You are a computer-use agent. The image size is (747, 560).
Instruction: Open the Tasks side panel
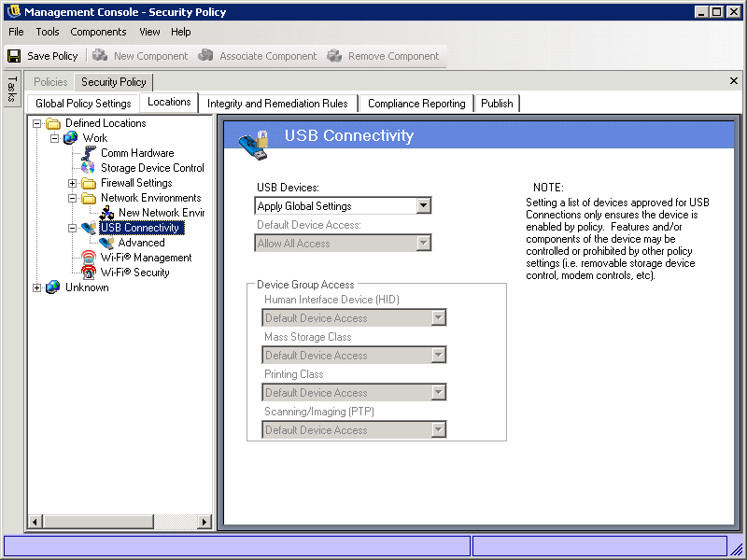pos(12,89)
